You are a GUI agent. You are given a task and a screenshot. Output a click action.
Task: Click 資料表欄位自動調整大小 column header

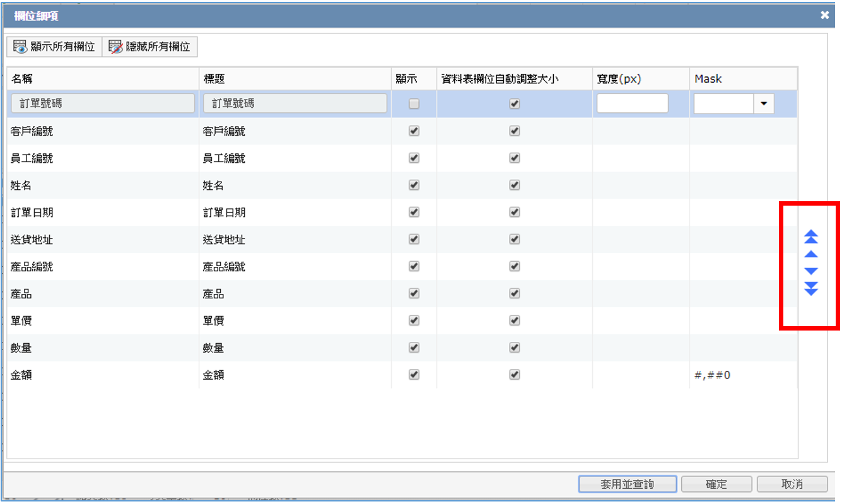click(x=515, y=79)
